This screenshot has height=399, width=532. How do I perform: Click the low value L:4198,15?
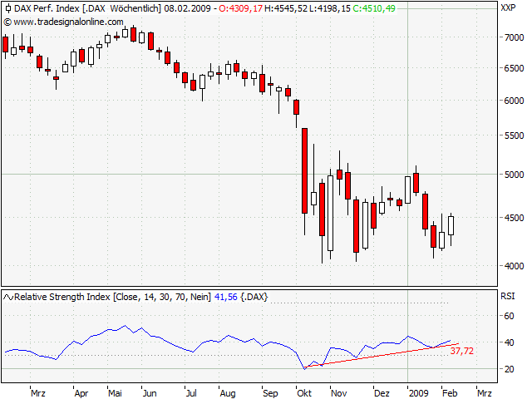click(330, 8)
